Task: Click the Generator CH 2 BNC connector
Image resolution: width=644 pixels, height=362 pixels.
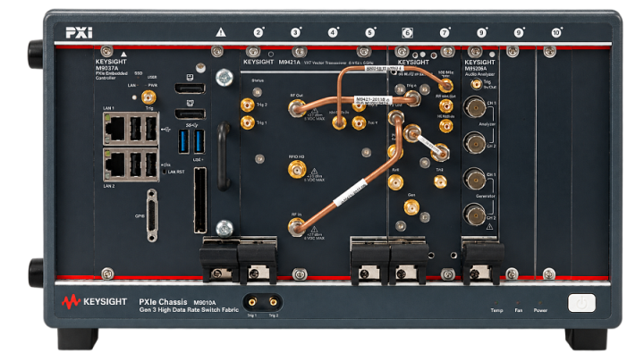Action: pos(474,215)
